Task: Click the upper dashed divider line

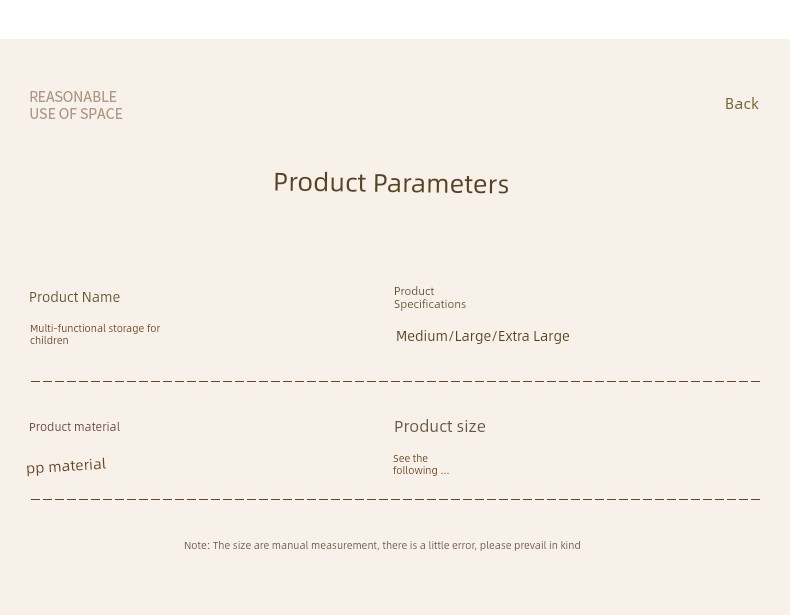Action: (x=396, y=381)
